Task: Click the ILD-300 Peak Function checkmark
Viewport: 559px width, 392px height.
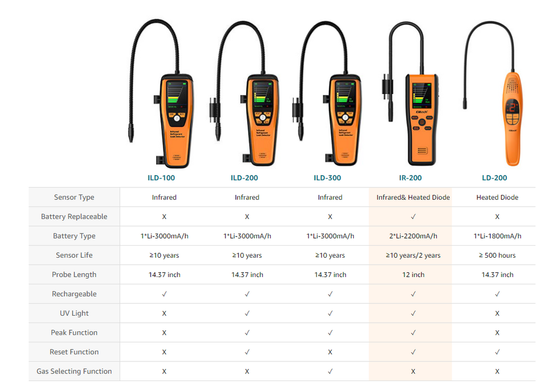Action: [x=330, y=332]
